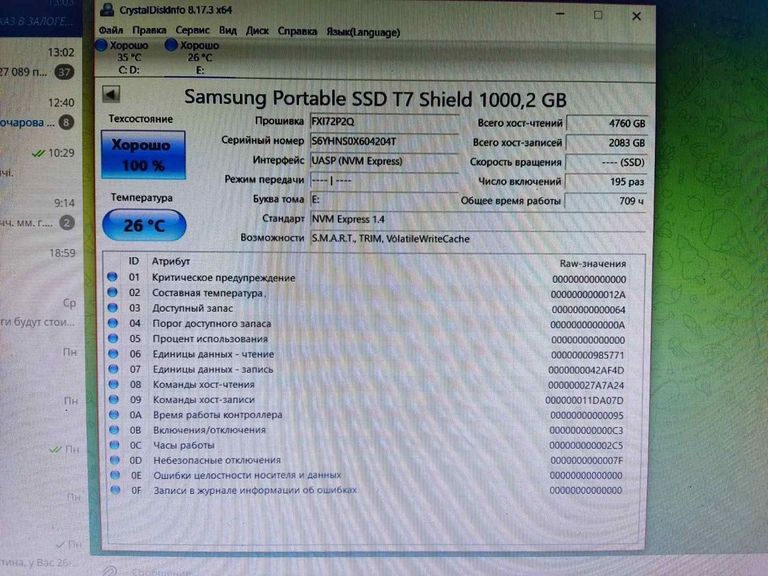Select the Составная температура attribute text
This screenshot has height=576, width=768.
pos(208,293)
